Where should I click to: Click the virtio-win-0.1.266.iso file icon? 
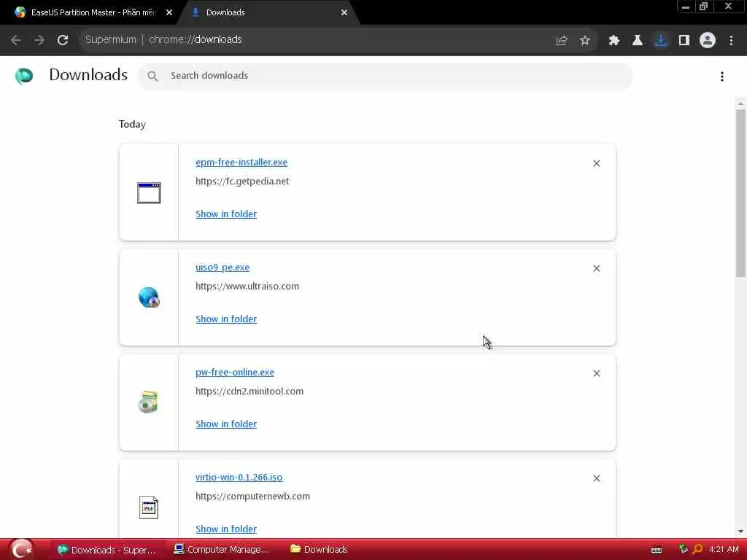point(149,507)
